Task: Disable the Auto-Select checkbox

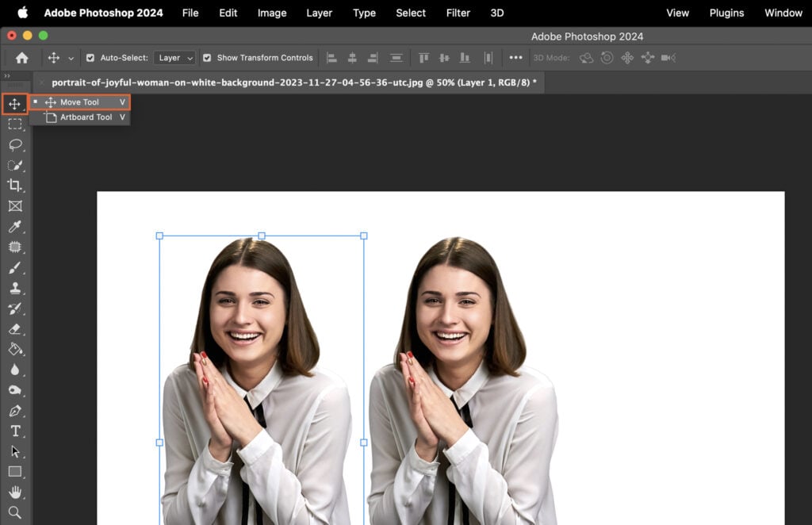Action: (x=90, y=57)
